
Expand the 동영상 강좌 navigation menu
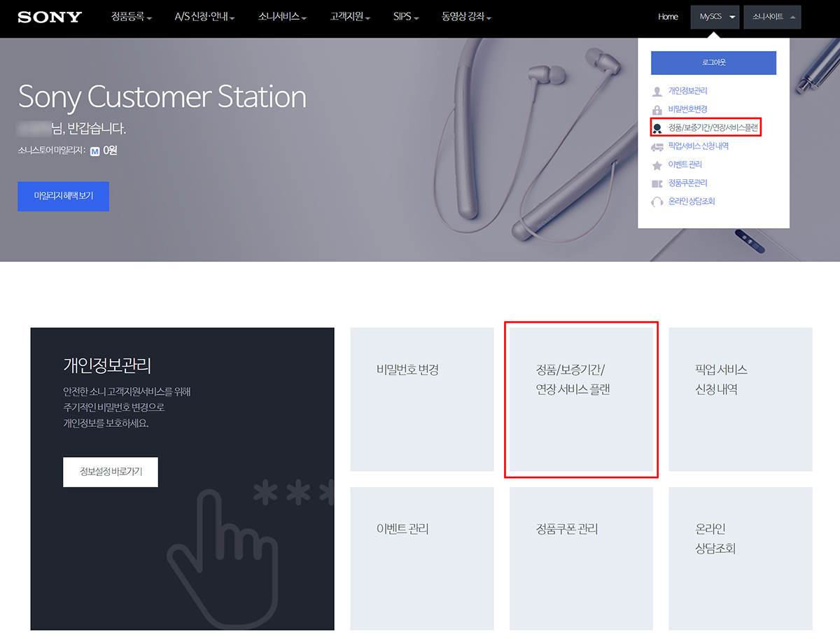(466, 17)
